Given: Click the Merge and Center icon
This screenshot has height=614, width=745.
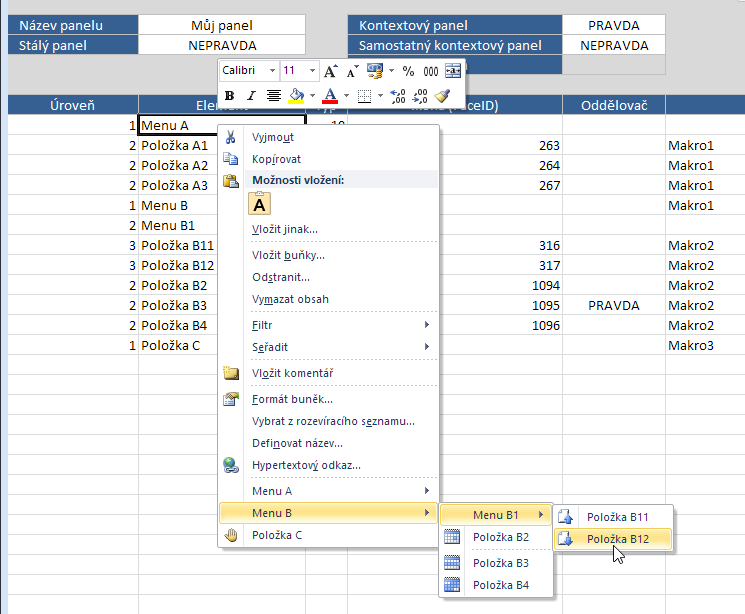Looking at the screenshot, I should click(453, 71).
